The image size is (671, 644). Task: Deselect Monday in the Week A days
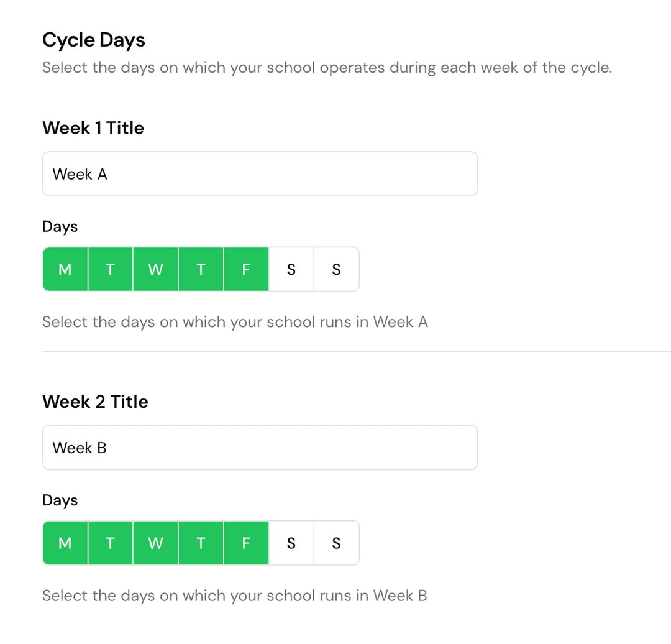[65, 269]
